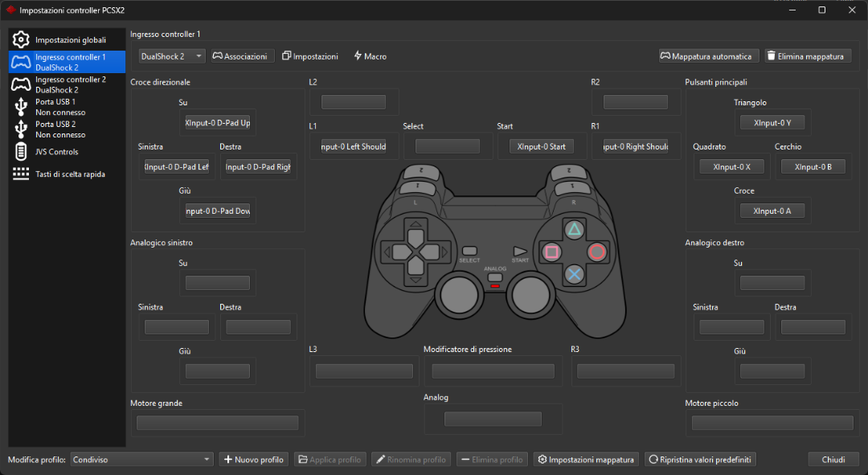868x475 pixels.
Task: Open Modifica profilo Condiviso dropdown
Action: coord(141,460)
